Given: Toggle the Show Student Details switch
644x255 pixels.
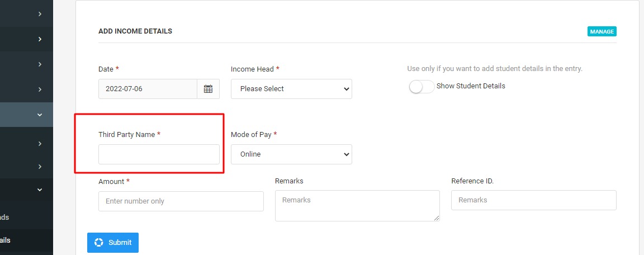Looking at the screenshot, I should pos(422,86).
